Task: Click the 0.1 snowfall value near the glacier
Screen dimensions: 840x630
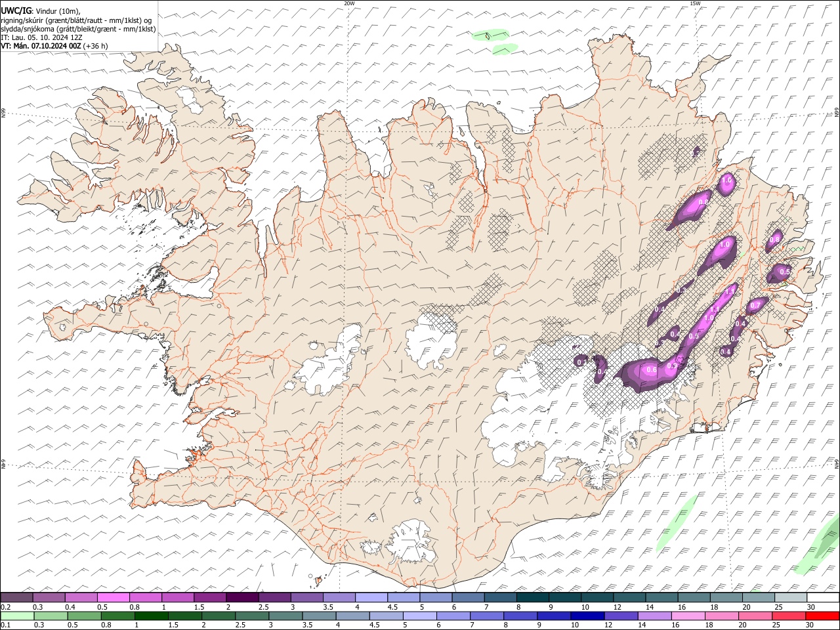Action: (581, 362)
